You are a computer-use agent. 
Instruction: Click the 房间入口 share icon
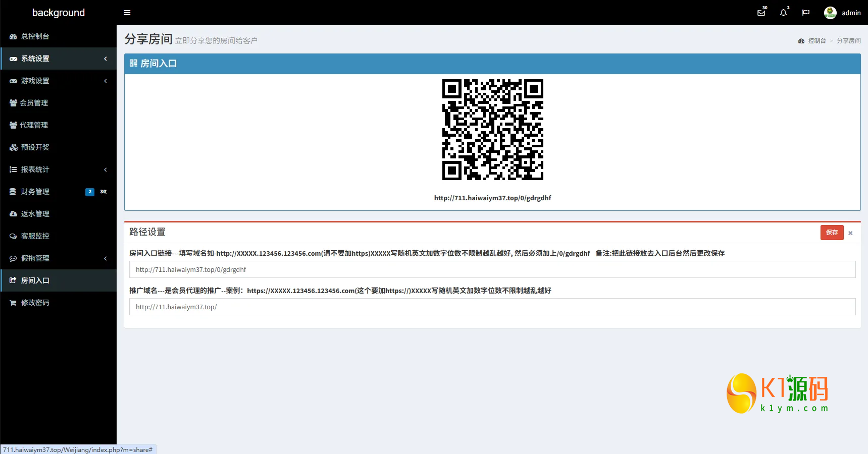13,280
